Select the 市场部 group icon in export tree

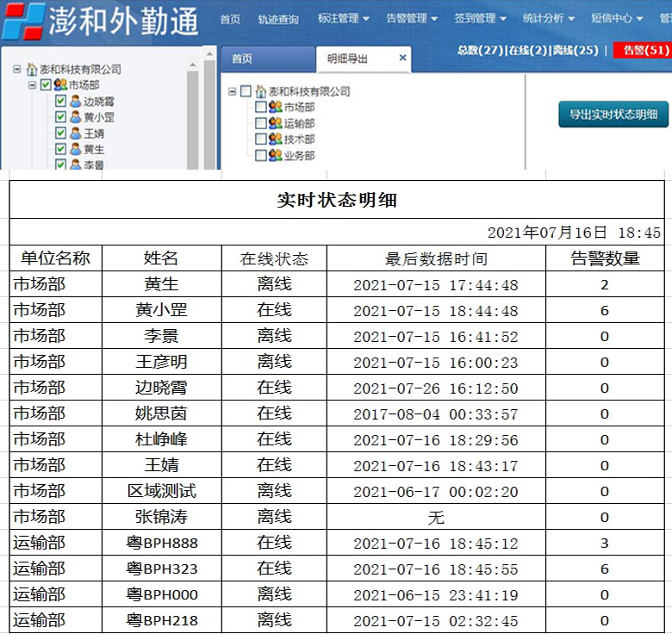[275, 107]
